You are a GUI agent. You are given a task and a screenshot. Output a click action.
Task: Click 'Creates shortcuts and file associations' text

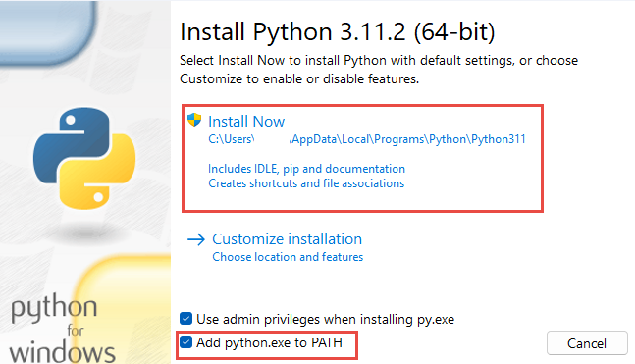[x=306, y=183]
